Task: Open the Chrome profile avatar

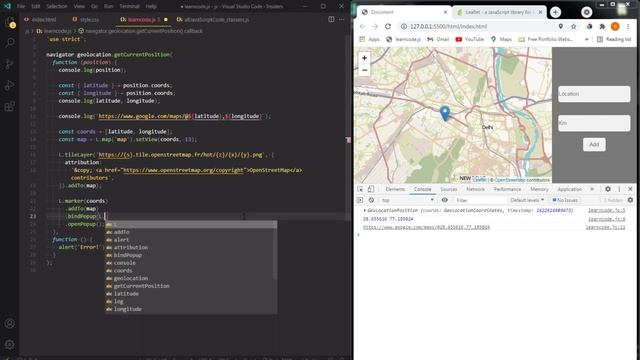Action: [615, 27]
